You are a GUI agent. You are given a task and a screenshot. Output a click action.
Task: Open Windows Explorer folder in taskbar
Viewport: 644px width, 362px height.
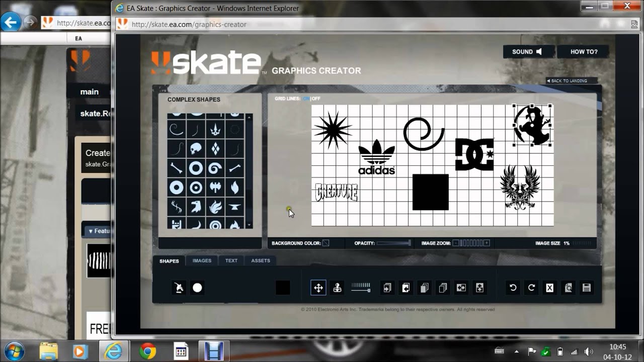pyautogui.click(x=49, y=351)
